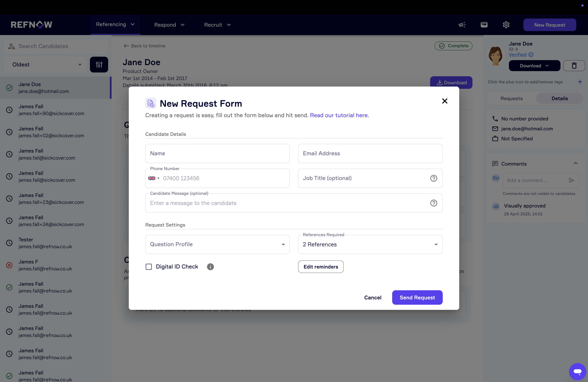Click the Send Request button

coord(417,297)
